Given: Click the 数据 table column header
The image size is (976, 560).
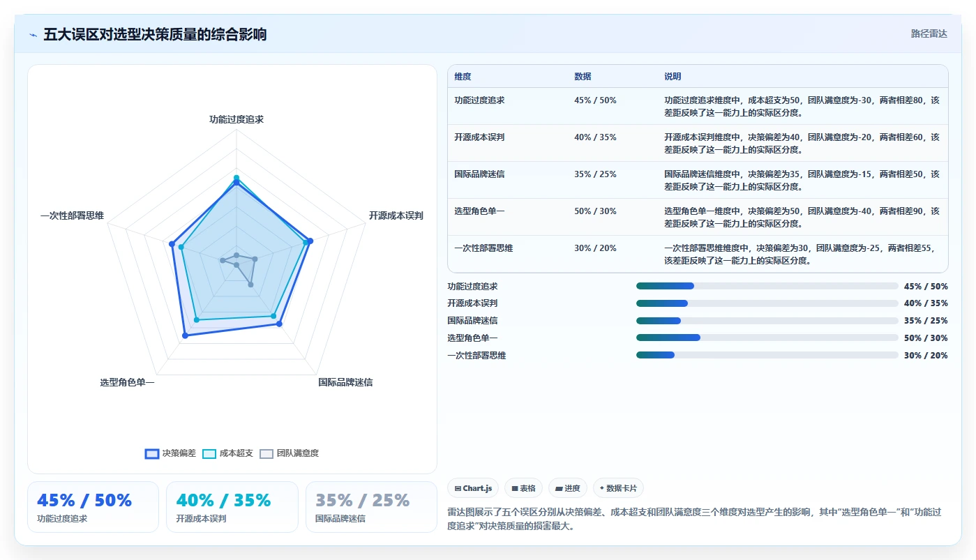Looking at the screenshot, I should click(x=583, y=77).
